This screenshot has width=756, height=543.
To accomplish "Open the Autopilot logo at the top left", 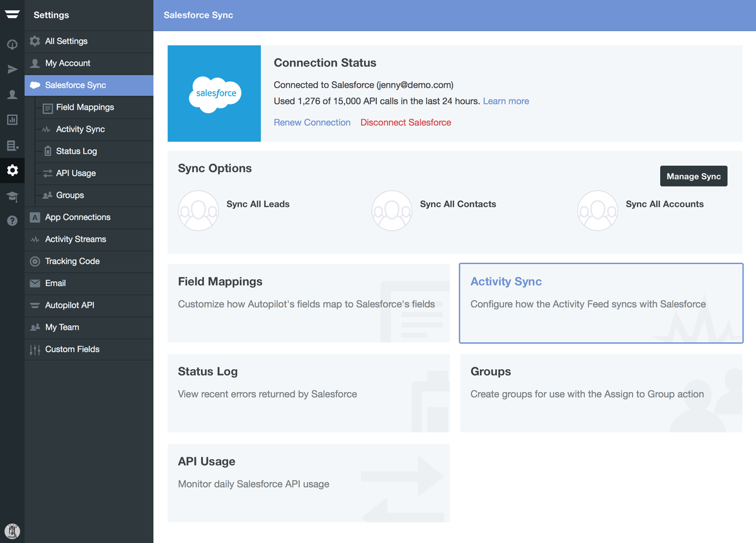I will [12, 13].
